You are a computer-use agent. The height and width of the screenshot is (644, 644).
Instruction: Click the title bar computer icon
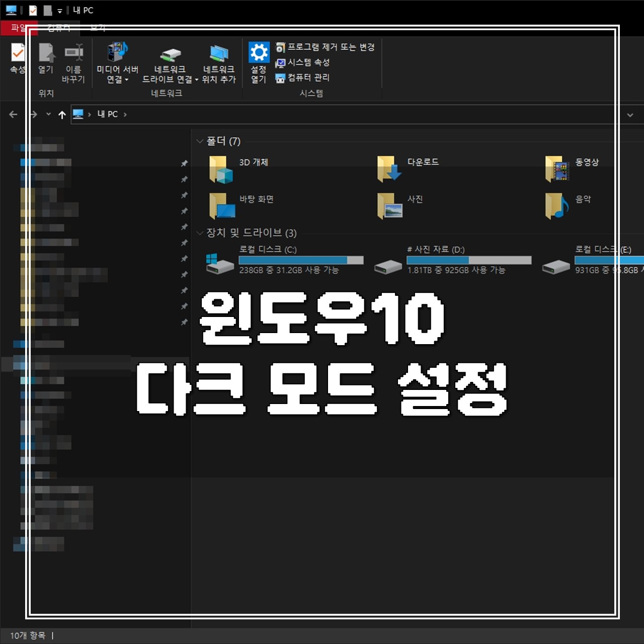click(x=11, y=10)
